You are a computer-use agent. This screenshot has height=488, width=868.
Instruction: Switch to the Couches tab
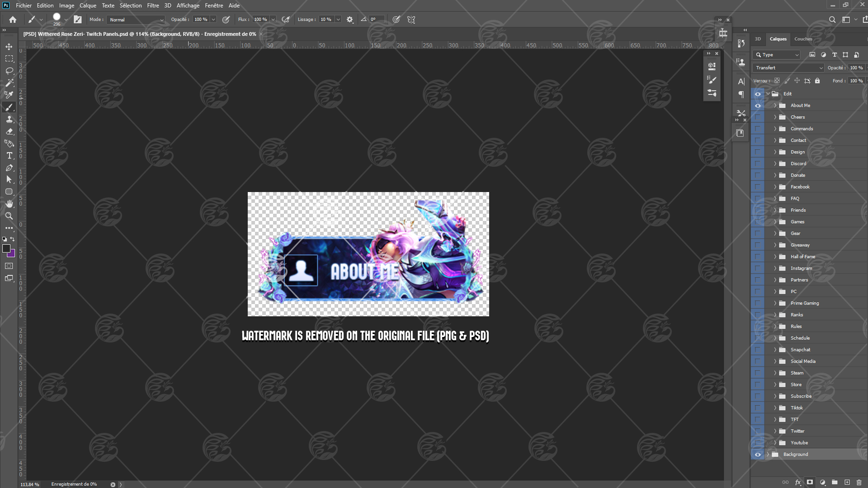tap(803, 39)
